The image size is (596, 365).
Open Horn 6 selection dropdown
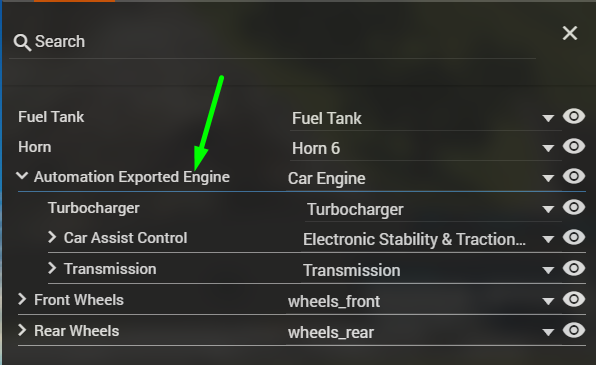pyautogui.click(x=548, y=148)
